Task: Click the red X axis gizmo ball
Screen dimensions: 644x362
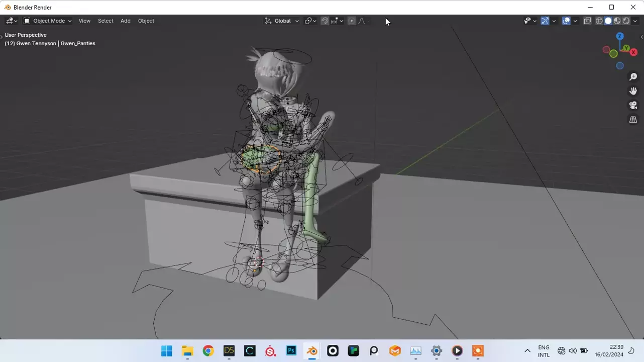Action: coord(633,52)
